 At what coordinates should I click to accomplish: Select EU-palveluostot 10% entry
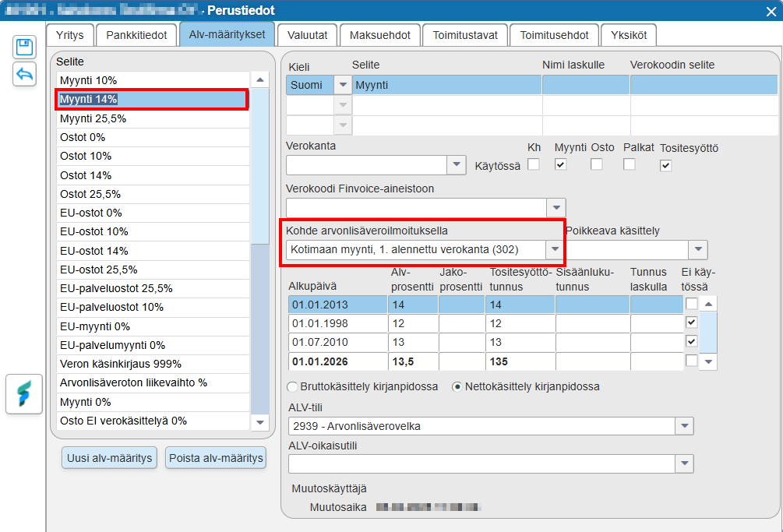153,307
